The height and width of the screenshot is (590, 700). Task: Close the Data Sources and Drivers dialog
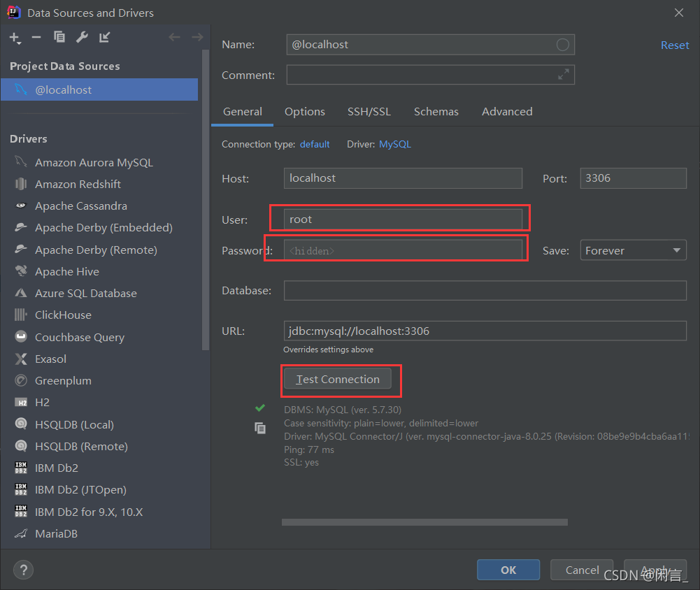point(678,13)
